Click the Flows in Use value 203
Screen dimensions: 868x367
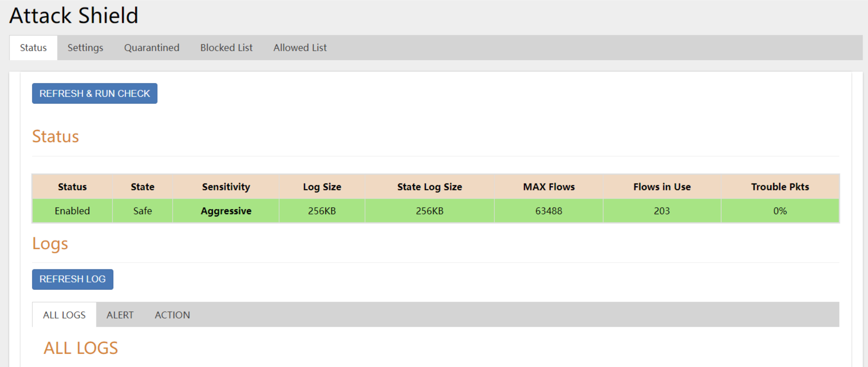click(662, 211)
